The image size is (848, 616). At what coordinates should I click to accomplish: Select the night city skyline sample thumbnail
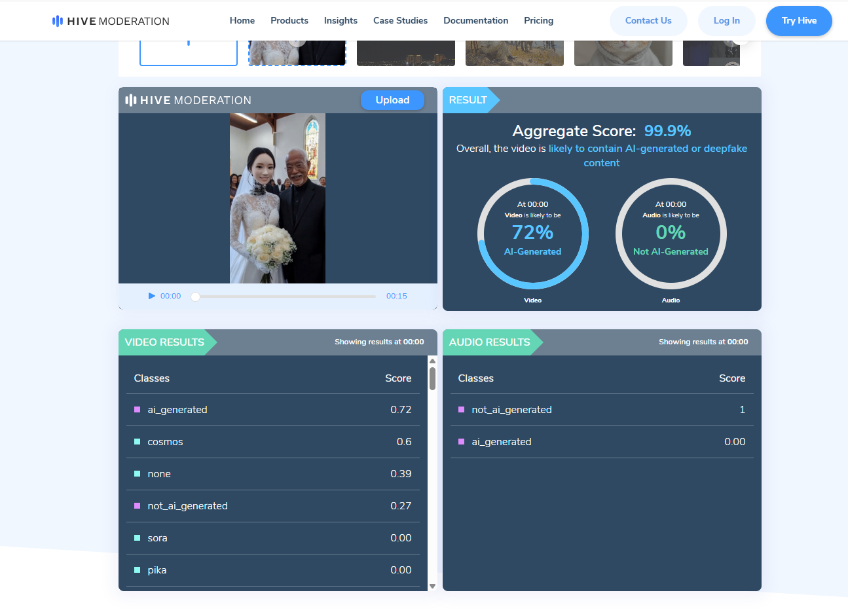click(406, 54)
